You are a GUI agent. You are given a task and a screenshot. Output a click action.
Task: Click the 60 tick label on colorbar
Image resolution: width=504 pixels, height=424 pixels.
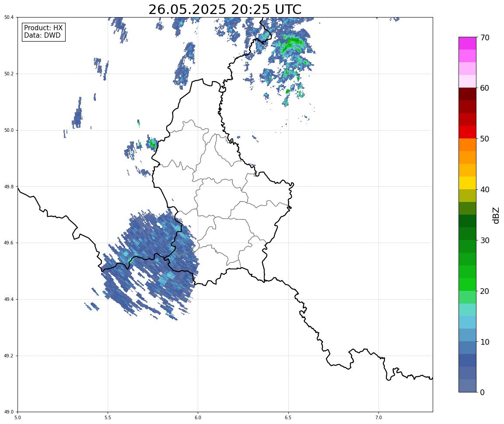click(x=485, y=88)
